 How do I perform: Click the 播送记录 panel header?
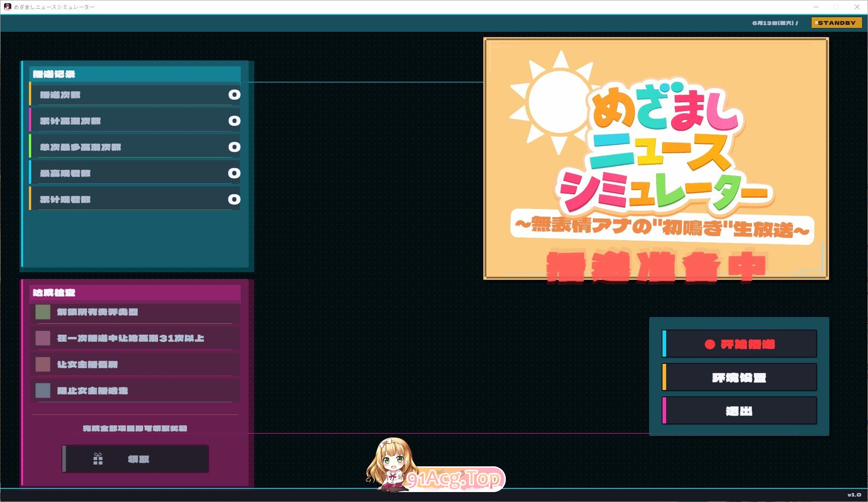pyautogui.click(x=135, y=74)
